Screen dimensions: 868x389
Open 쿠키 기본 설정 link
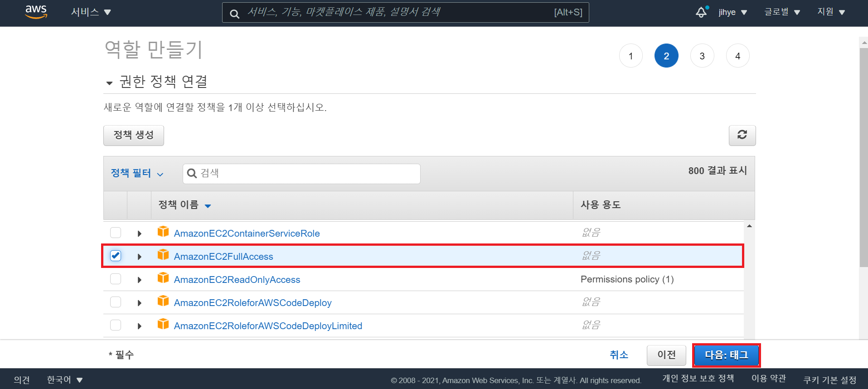tap(830, 380)
